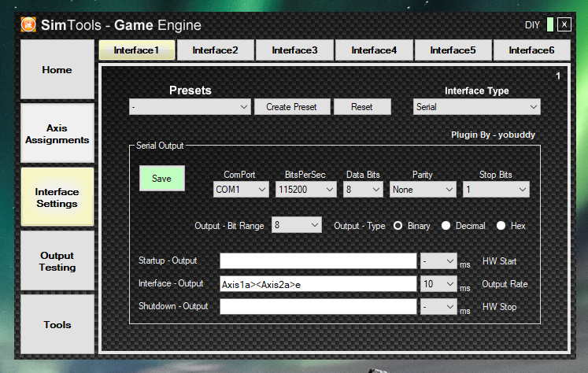Click the green Save button
The width and height of the screenshot is (588, 373).
(x=161, y=179)
